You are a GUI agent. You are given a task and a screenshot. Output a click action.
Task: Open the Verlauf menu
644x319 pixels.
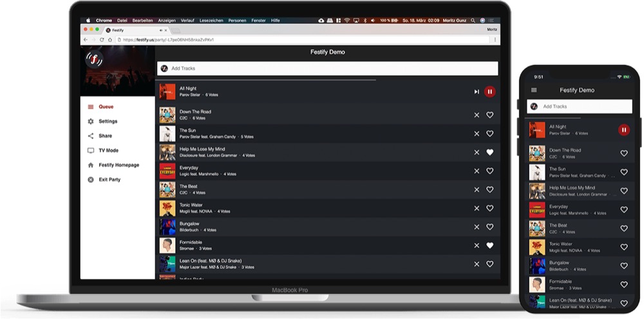point(187,21)
